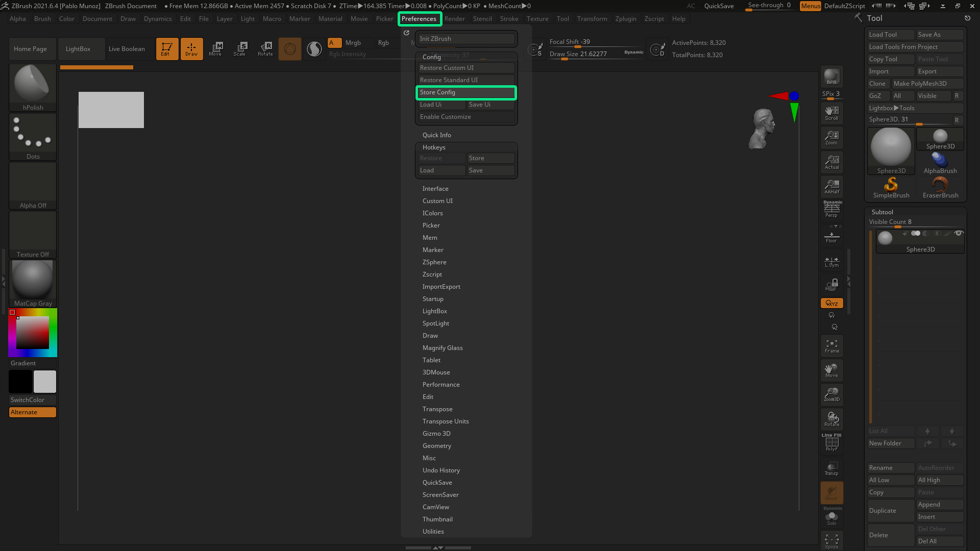Image resolution: width=980 pixels, height=551 pixels.
Task: Click Init ZBrush button
Action: coord(466,39)
